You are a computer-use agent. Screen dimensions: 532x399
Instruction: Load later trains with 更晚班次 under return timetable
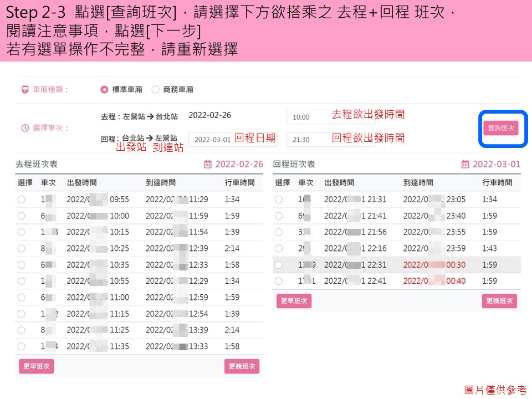[499, 301]
